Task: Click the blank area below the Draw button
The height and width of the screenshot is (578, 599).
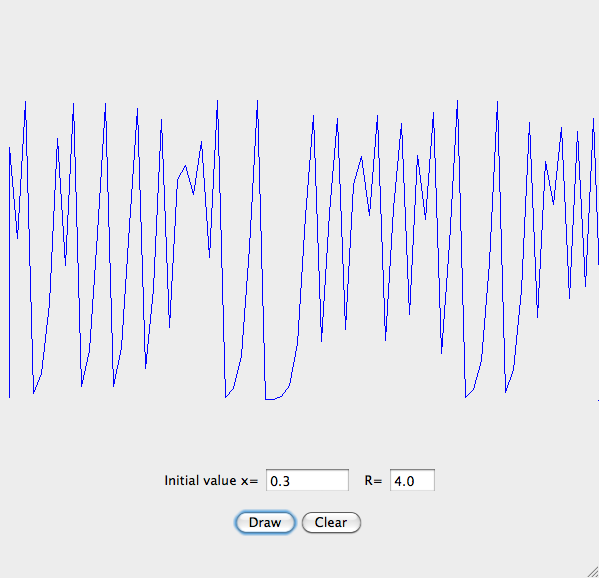Action: (265, 554)
